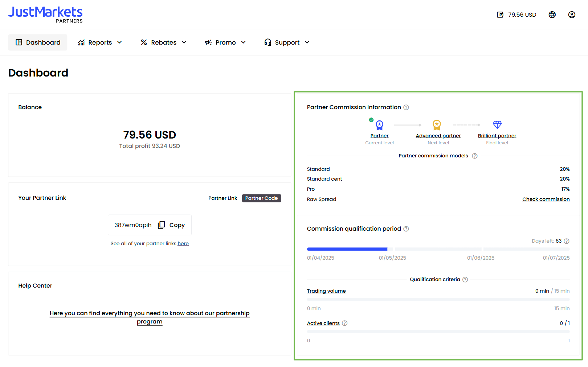Open the Advanced partner level link

(x=438, y=136)
